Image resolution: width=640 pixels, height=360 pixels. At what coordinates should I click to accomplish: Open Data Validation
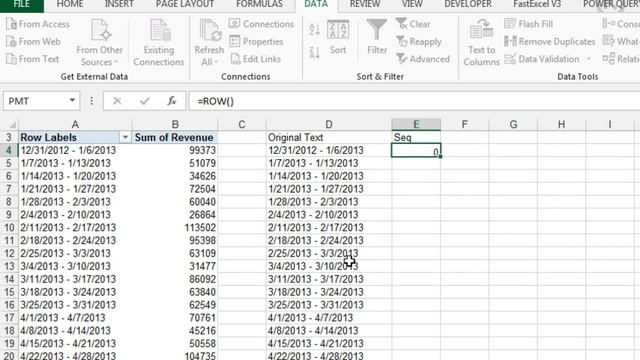click(x=542, y=59)
